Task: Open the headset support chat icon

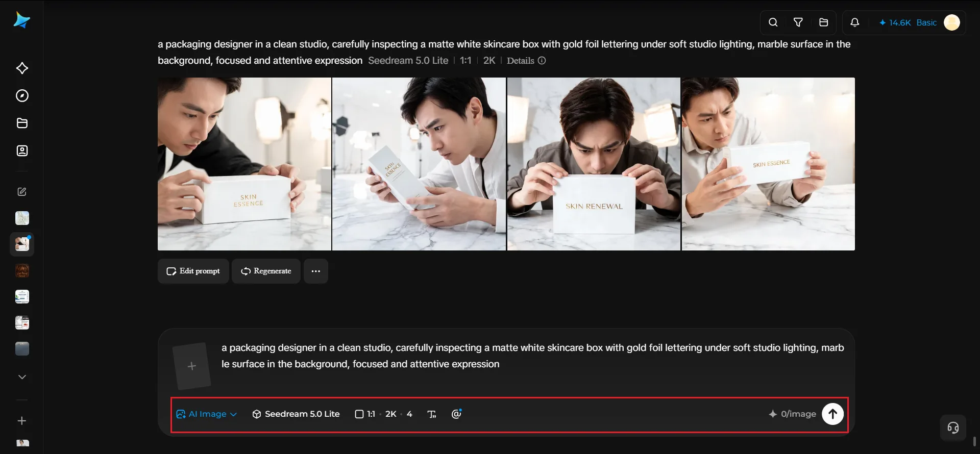Action: [x=953, y=427]
